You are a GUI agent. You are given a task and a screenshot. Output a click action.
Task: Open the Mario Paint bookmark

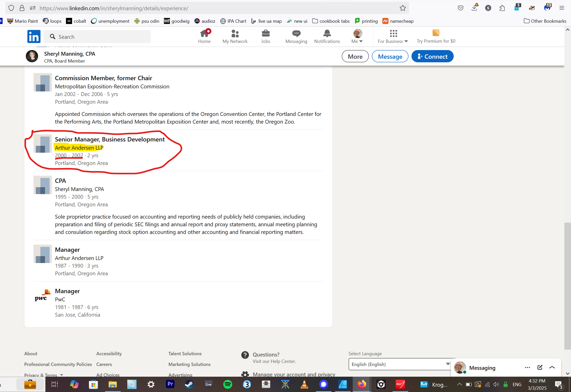(x=22, y=21)
